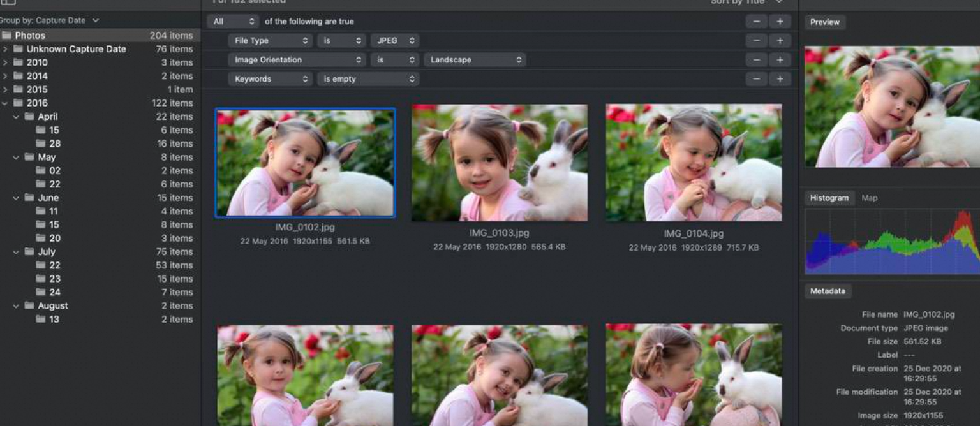The height and width of the screenshot is (426, 980).
Task: Click the Unknown Capture Date folder icon
Action: click(x=18, y=49)
